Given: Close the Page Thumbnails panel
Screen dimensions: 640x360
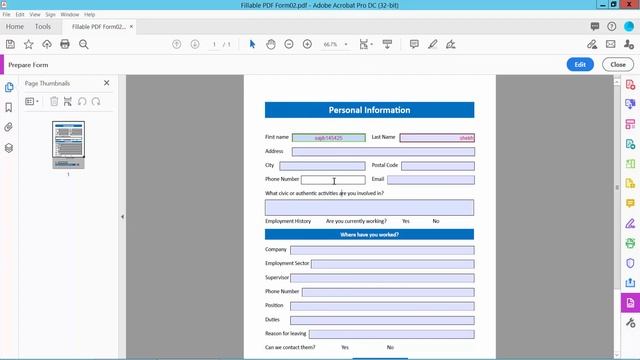Looking at the screenshot, I should (107, 83).
